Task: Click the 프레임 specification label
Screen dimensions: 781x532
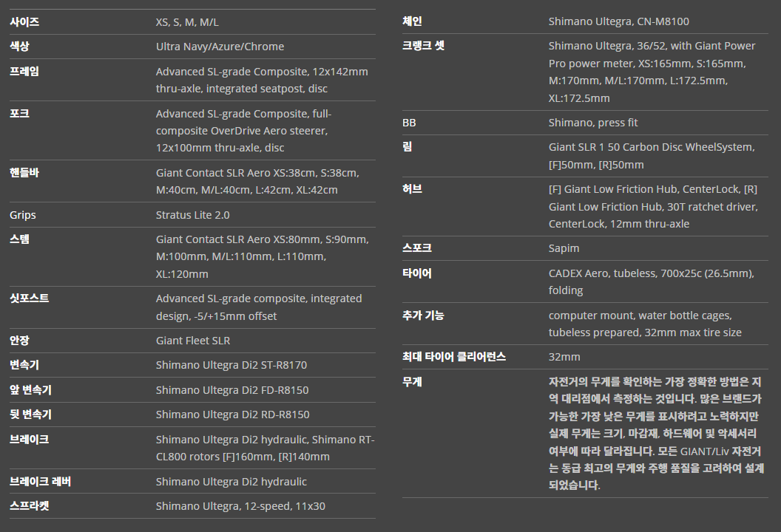Action: [x=24, y=72]
